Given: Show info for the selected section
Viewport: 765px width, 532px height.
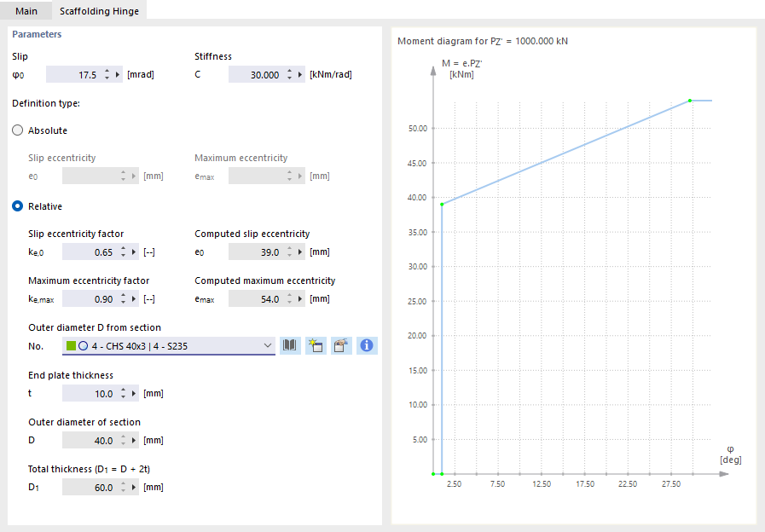Looking at the screenshot, I should click(x=367, y=345).
